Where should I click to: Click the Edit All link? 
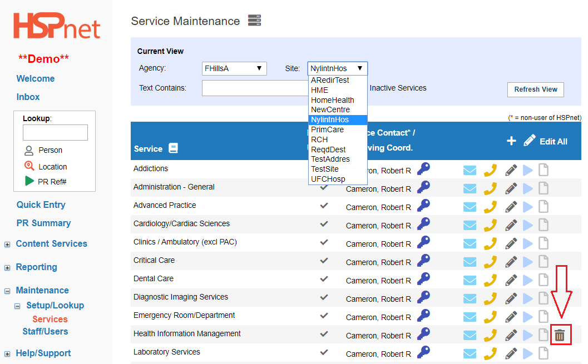pyautogui.click(x=554, y=142)
